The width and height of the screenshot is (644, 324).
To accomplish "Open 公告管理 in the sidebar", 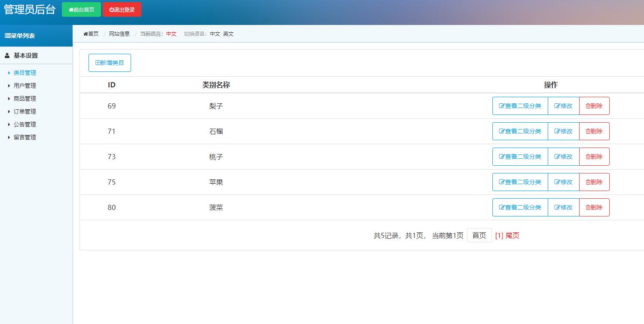I will [x=25, y=124].
